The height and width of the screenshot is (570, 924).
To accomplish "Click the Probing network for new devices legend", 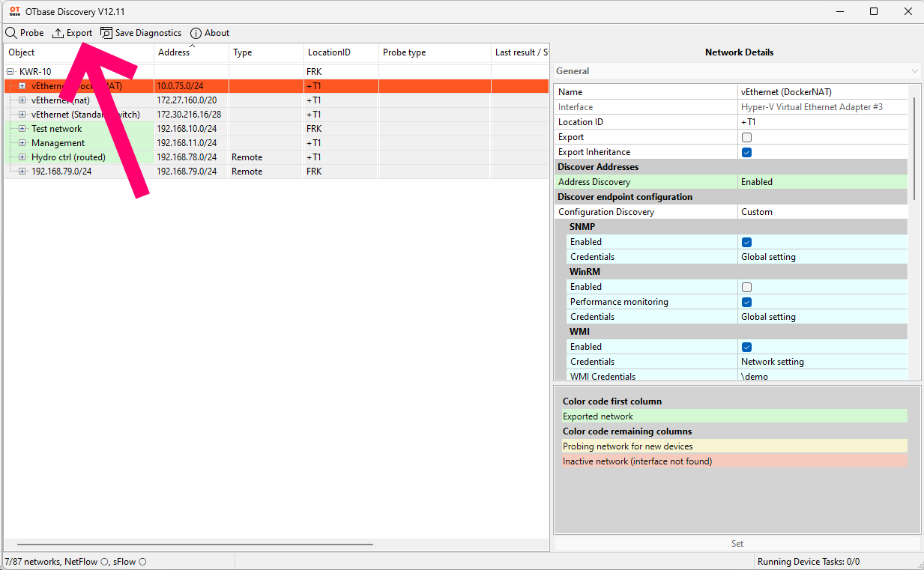I will 734,446.
